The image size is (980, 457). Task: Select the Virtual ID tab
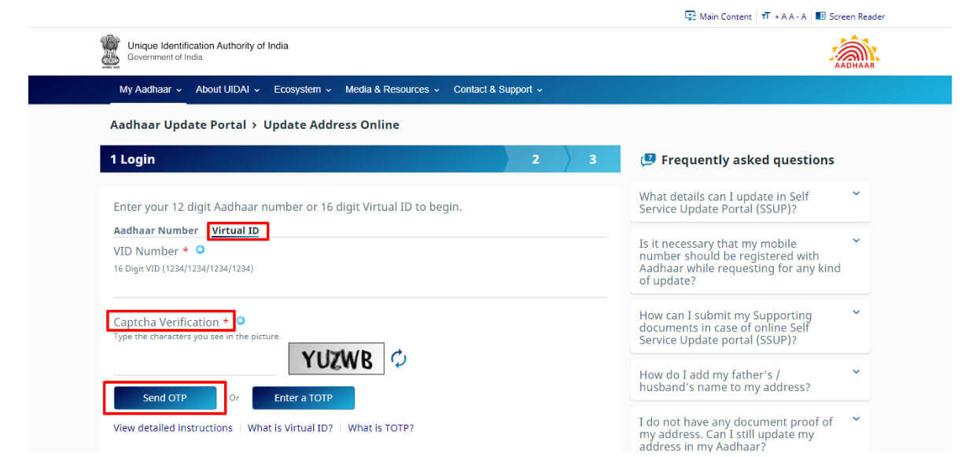235,230
